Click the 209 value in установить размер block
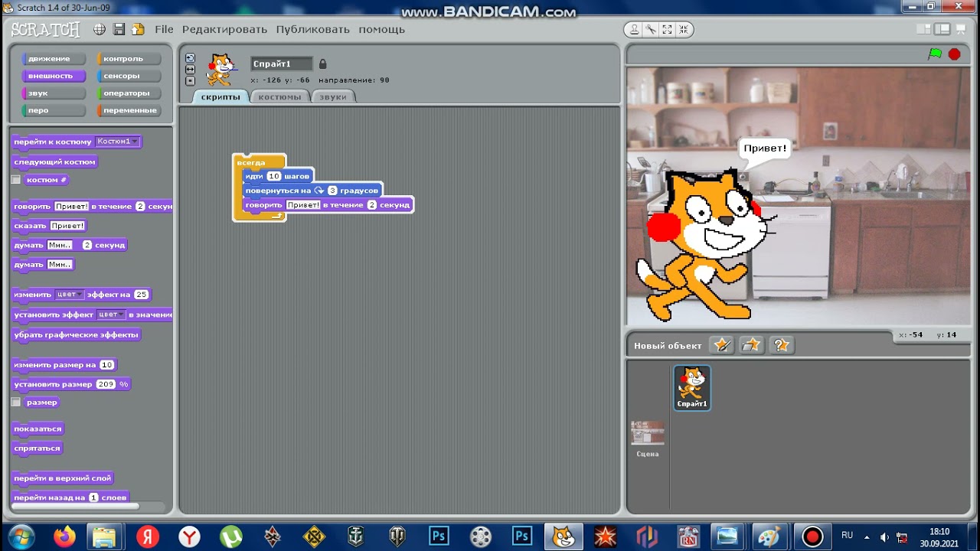Image resolution: width=980 pixels, height=551 pixels. (106, 384)
